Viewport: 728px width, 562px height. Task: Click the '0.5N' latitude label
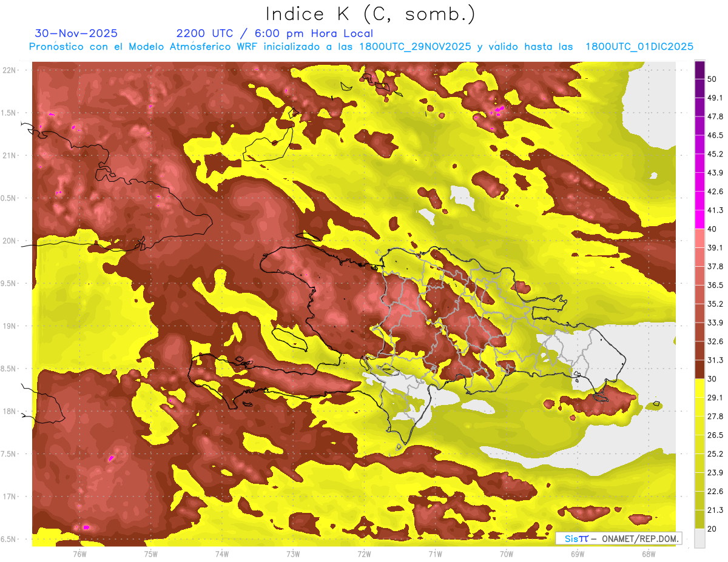(8, 198)
